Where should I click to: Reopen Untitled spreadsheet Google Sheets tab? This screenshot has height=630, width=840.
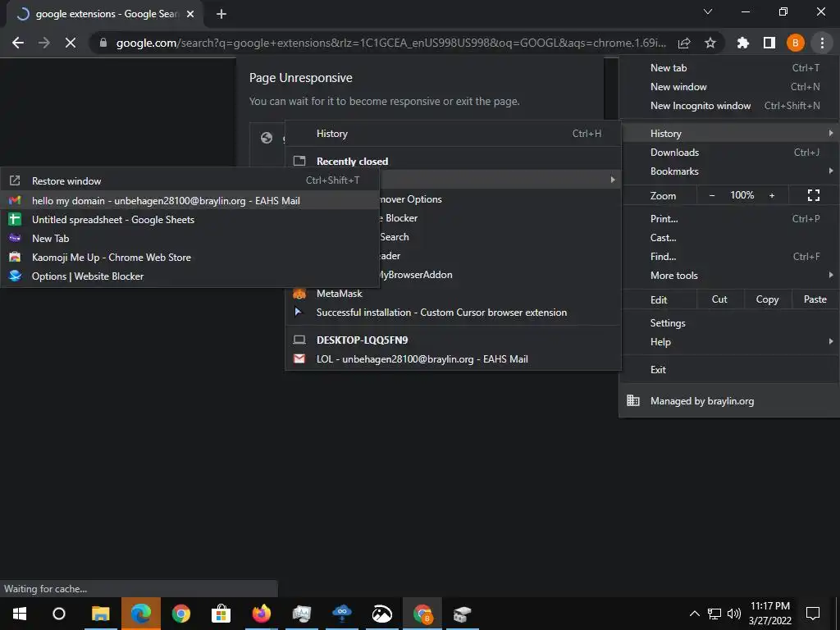(190, 219)
